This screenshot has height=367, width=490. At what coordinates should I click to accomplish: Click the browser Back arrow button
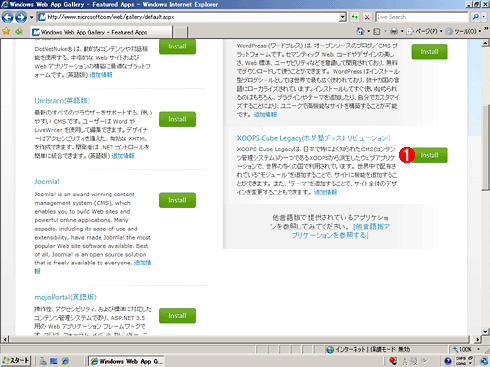(7, 17)
